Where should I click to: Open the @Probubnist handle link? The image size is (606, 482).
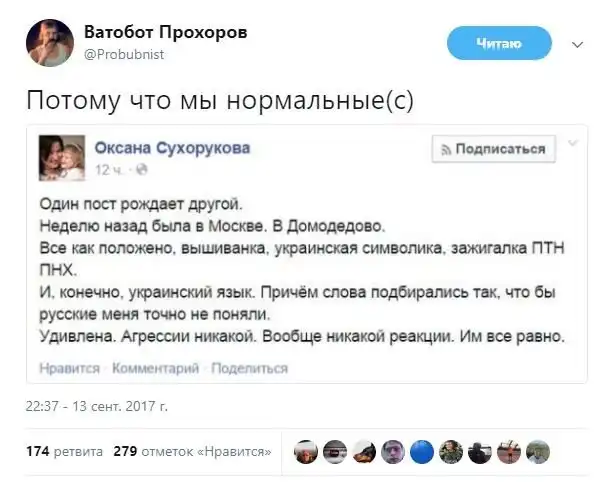pyautogui.click(x=123, y=54)
